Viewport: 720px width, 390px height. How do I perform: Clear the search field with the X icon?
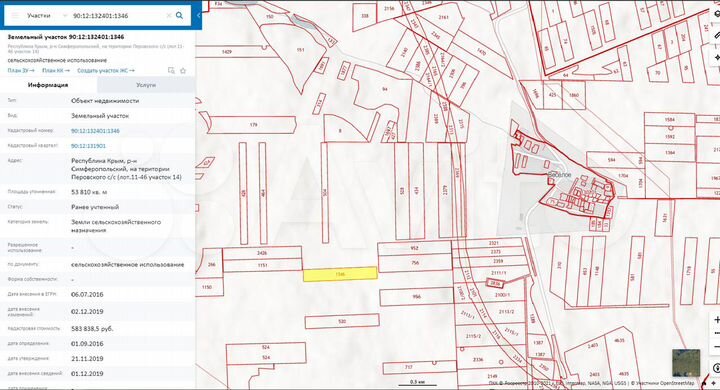169,16
